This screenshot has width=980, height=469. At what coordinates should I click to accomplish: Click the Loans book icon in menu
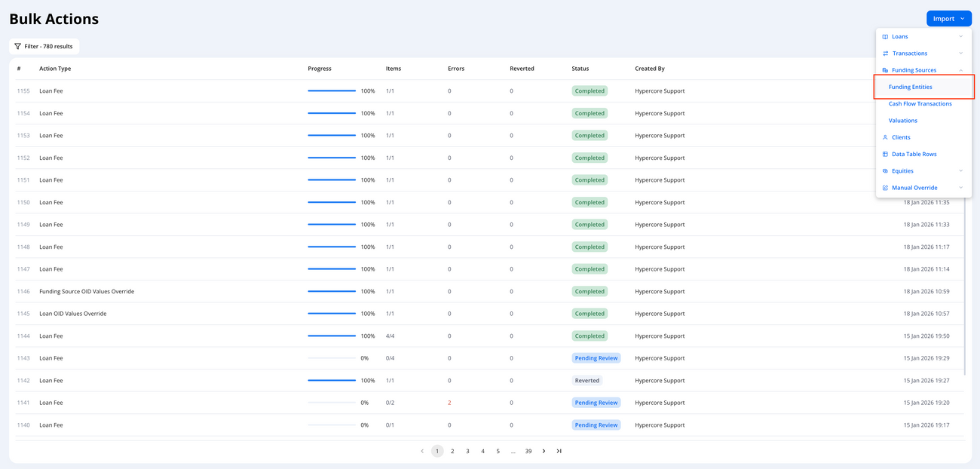pos(885,37)
